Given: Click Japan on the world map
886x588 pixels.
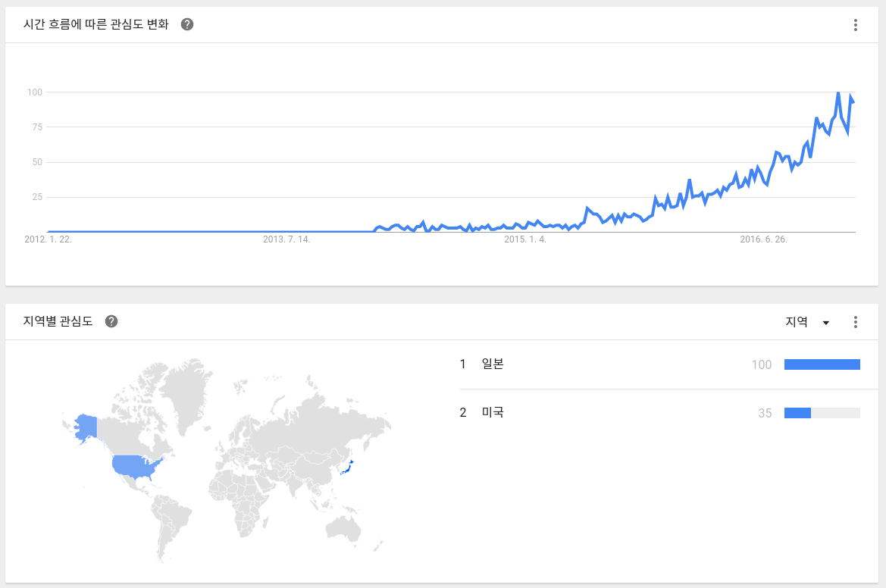Looking at the screenshot, I should tap(346, 468).
